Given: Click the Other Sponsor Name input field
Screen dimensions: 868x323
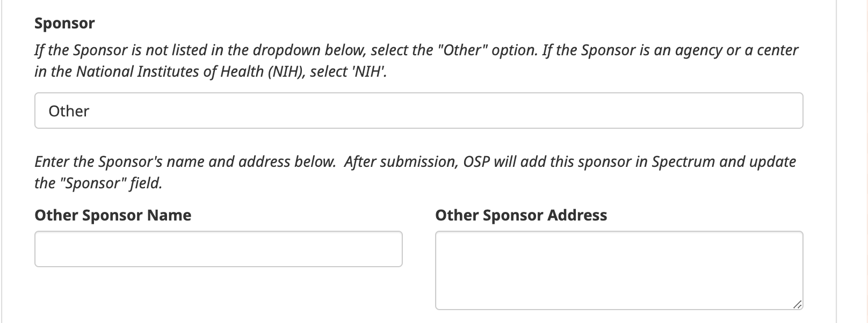Looking at the screenshot, I should (x=218, y=249).
